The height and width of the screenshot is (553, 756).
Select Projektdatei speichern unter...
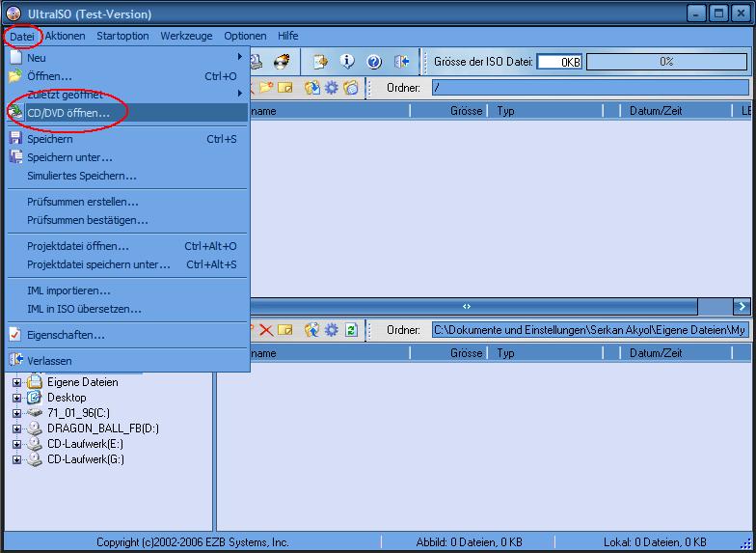[x=127, y=264]
